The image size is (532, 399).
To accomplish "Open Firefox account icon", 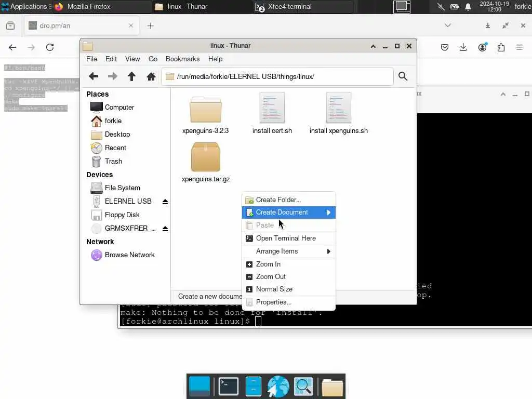I will (x=483, y=47).
